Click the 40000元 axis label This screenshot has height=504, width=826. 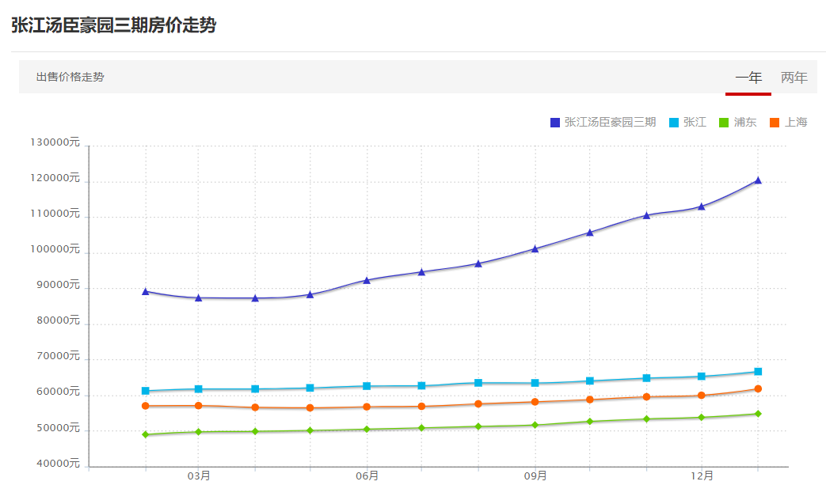tap(58, 464)
